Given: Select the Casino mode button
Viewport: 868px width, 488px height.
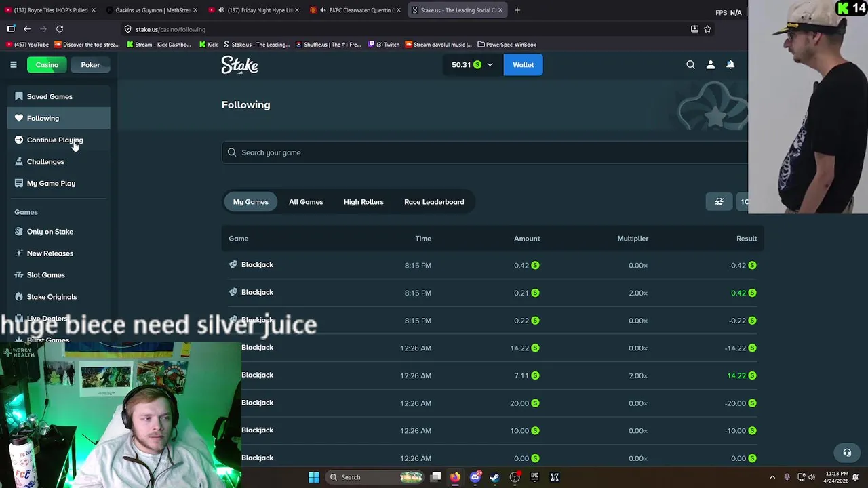Looking at the screenshot, I should [47, 65].
